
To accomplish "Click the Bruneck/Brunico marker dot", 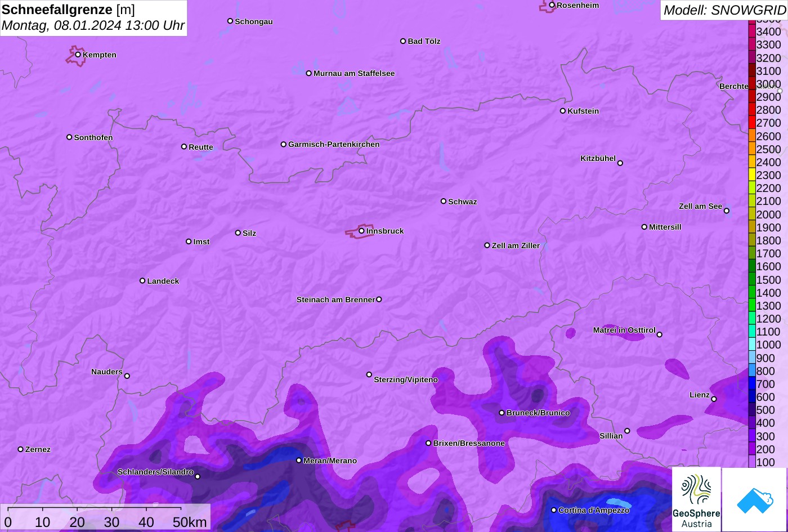I will pos(502,413).
